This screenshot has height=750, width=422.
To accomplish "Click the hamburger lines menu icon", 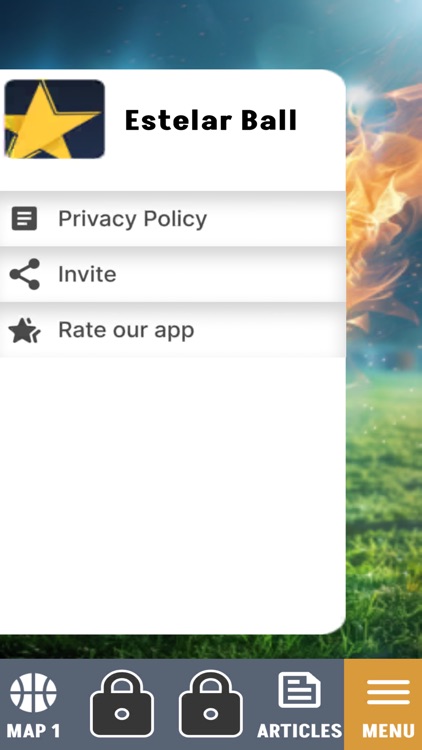I will tap(389, 692).
